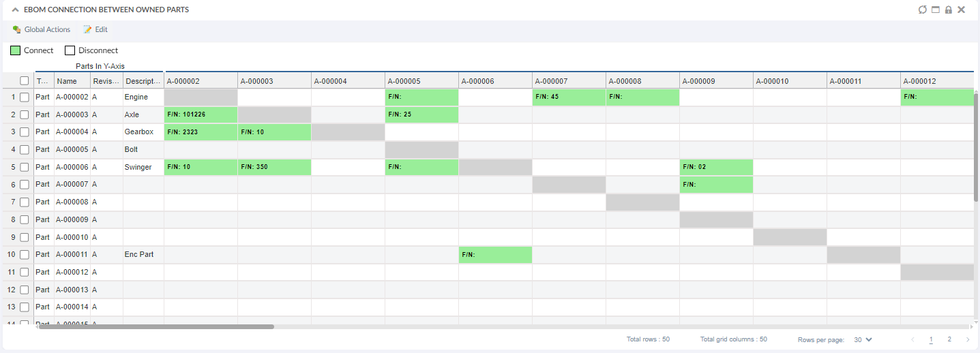Collapse the EBOM Connection panel chevron
This screenshot has height=353, width=980.
click(x=15, y=10)
